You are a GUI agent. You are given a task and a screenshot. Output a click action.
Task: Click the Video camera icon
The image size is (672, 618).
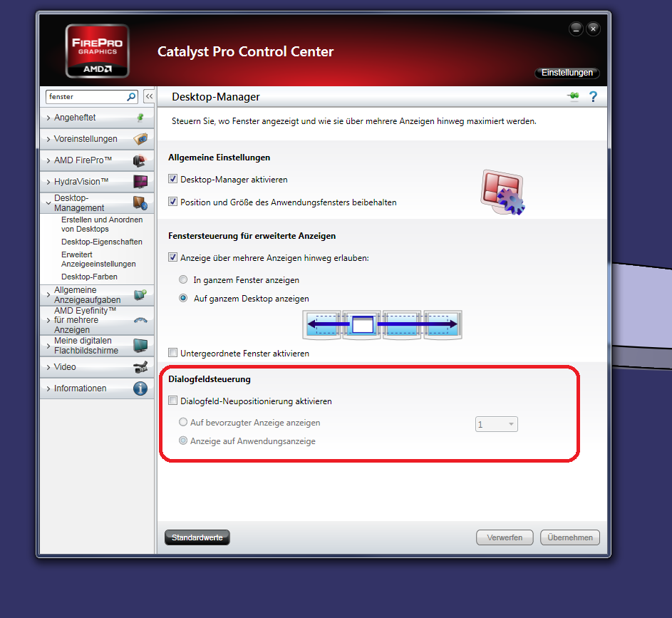[x=140, y=367]
